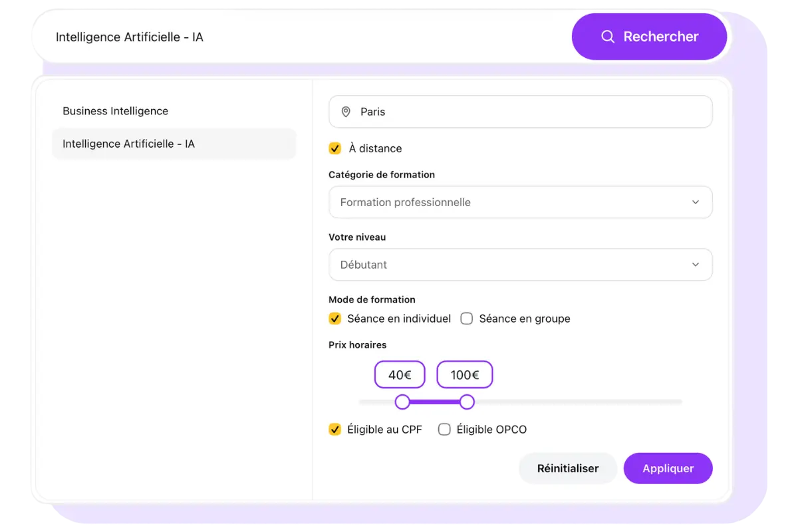
Task: Click the Prix horaires label
Action: point(358,344)
